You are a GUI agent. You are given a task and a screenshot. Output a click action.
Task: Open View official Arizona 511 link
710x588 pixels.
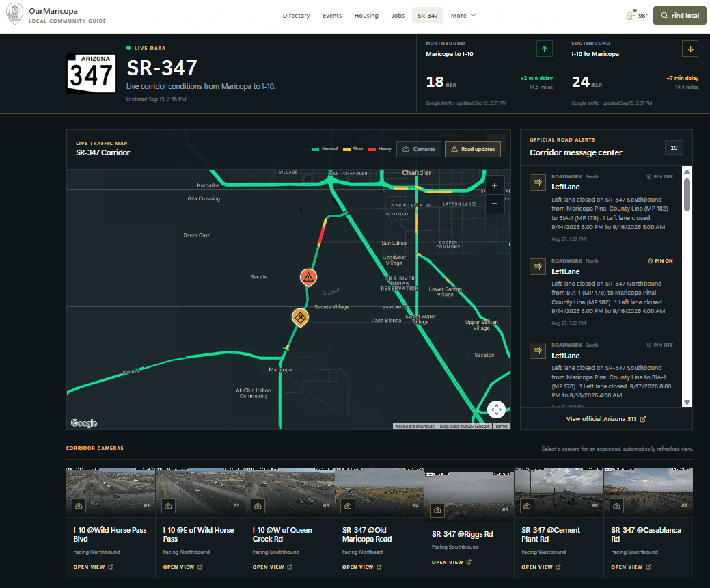coord(606,419)
